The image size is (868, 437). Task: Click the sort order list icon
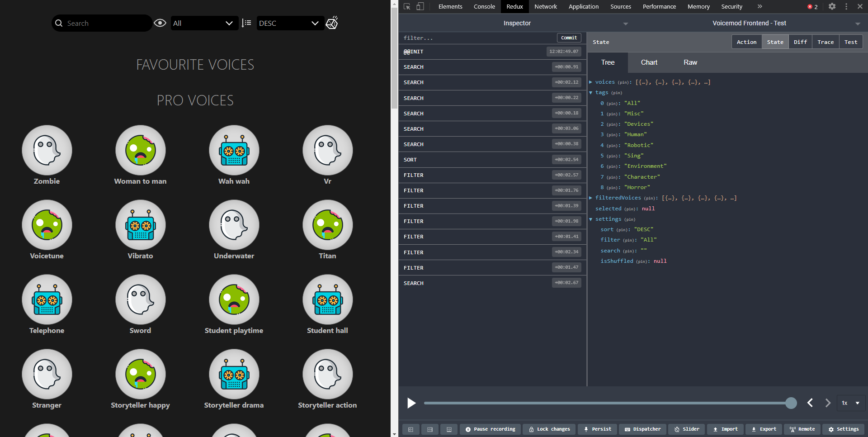pyautogui.click(x=246, y=23)
